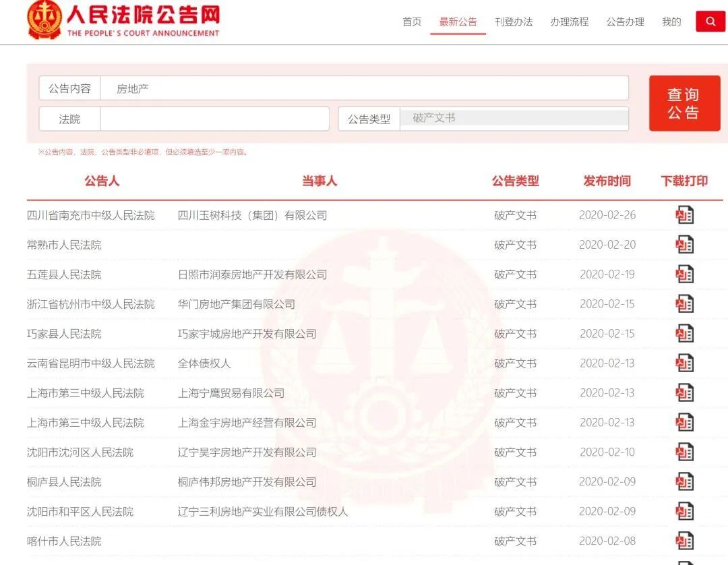Image resolution: width=728 pixels, height=565 pixels.
Task: Click the date 2020-02-19
Action: click(x=607, y=275)
